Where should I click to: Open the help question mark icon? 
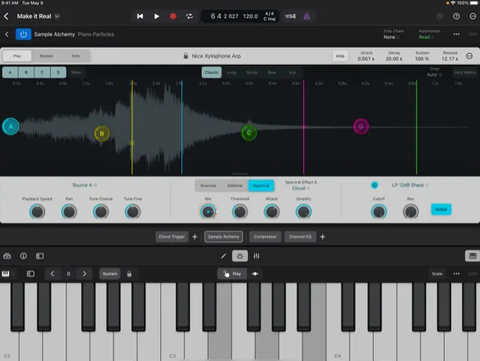pos(456,16)
